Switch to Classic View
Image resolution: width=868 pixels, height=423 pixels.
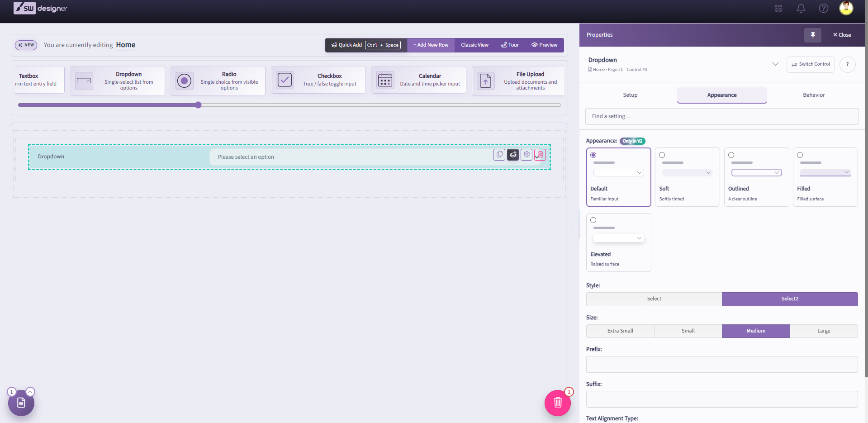(x=474, y=45)
